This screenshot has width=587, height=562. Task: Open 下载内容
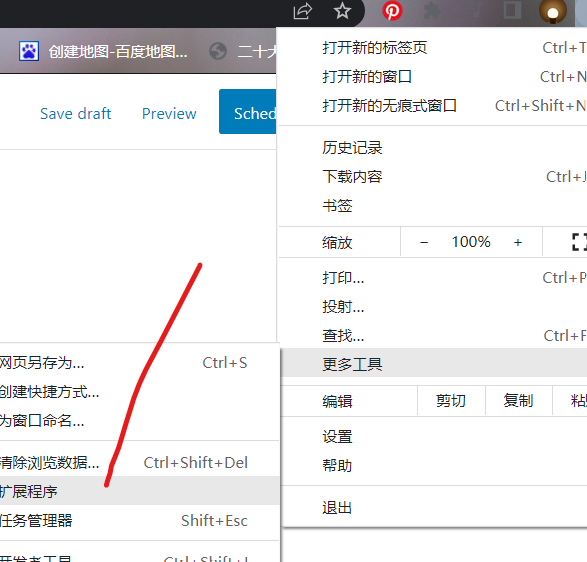click(x=433, y=177)
